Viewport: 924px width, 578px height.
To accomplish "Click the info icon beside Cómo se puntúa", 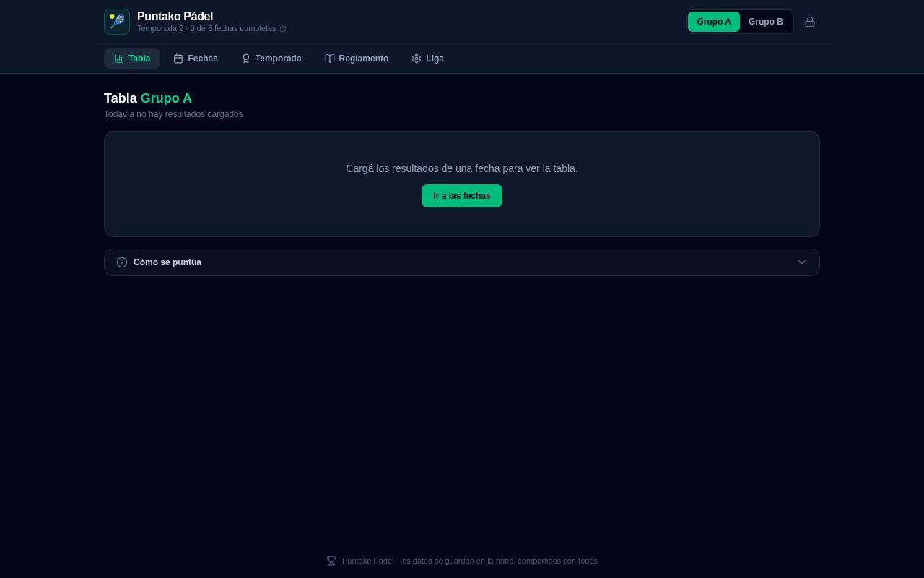I will coord(122,262).
